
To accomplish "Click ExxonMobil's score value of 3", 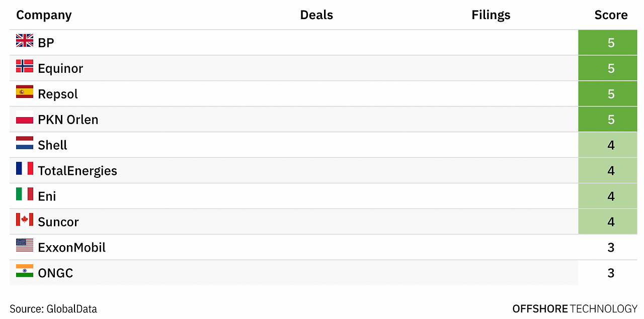I will [x=611, y=248].
